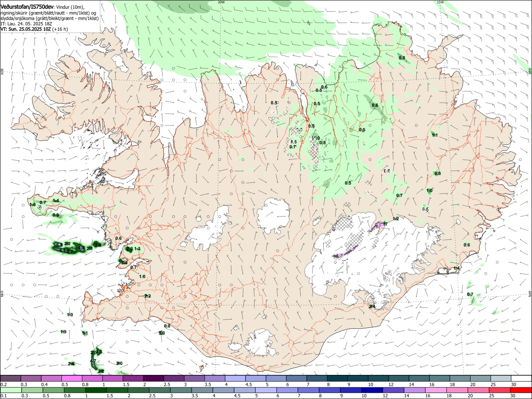This screenshot has height=399, width=532.
Task: Click the 'rigning/skúrir' legend description line
Action: 49,12
